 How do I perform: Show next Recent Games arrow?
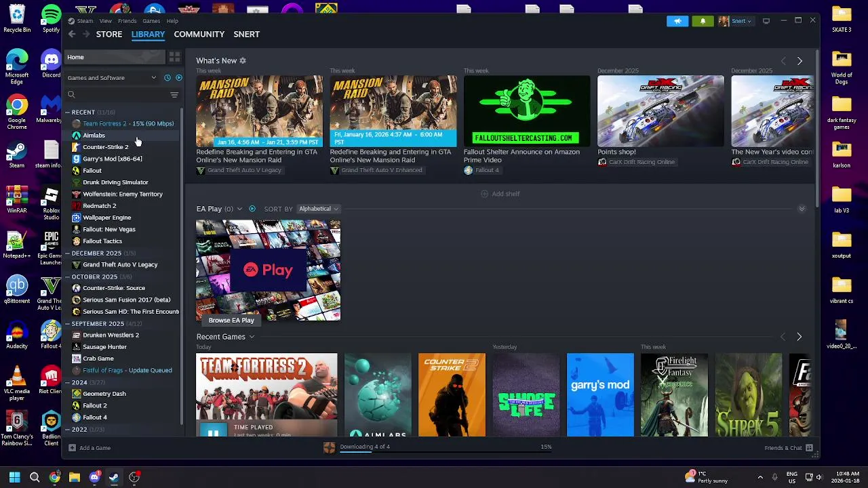[x=799, y=337]
